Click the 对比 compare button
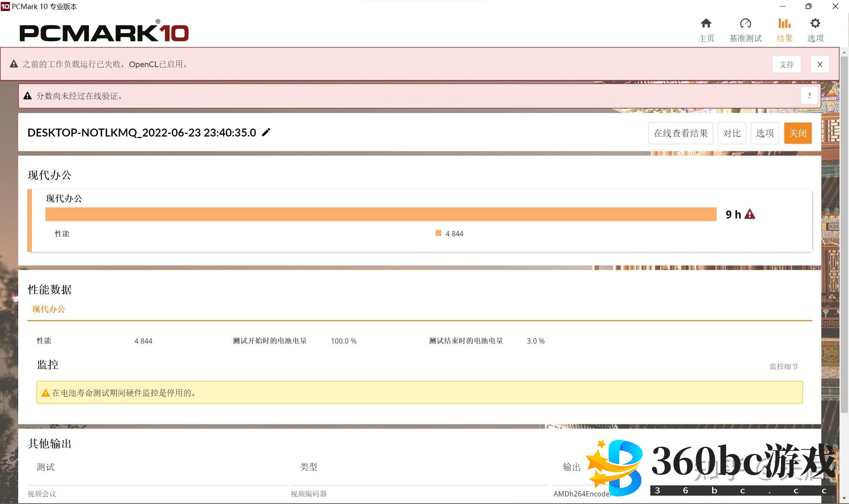The height and width of the screenshot is (504, 849). [x=731, y=133]
